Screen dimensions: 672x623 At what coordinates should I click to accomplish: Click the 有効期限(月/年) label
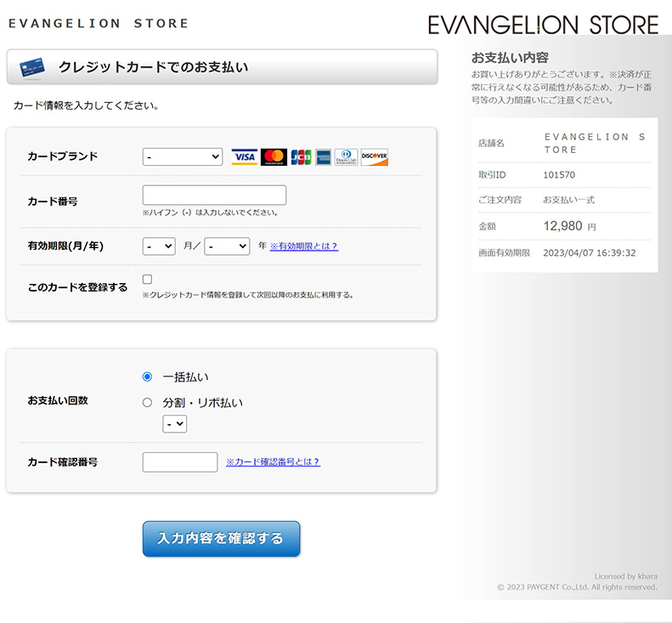tap(65, 246)
